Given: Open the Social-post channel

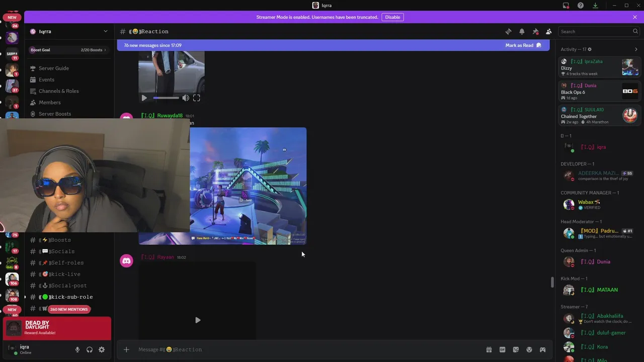Looking at the screenshot, I should click(68, 286).
